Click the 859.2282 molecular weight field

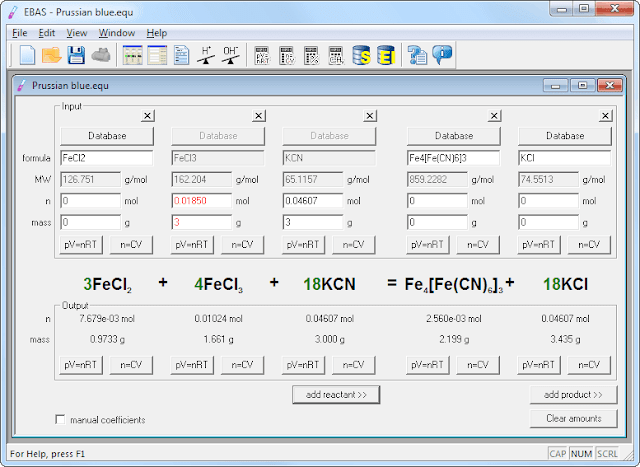(437, 179)
